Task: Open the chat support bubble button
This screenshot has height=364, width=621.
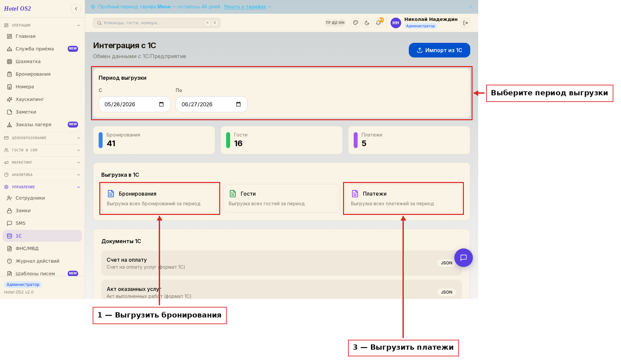Action: 464,258
